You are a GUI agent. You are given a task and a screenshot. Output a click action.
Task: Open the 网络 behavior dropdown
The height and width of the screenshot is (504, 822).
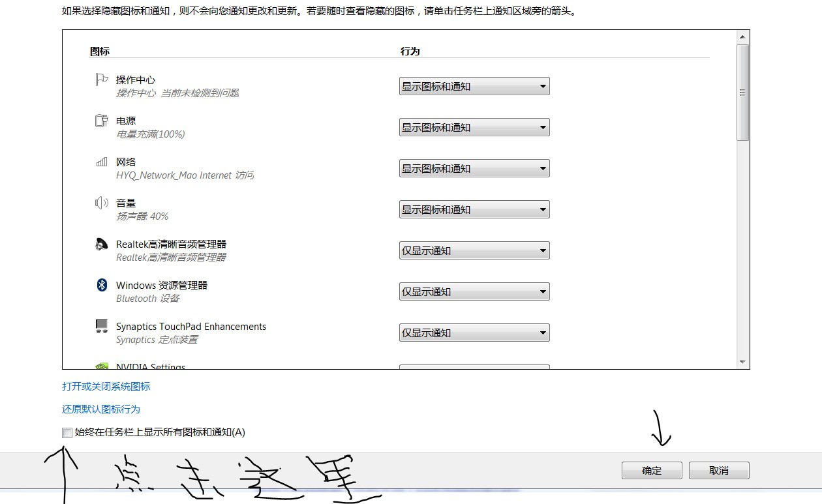coord(474,168)
